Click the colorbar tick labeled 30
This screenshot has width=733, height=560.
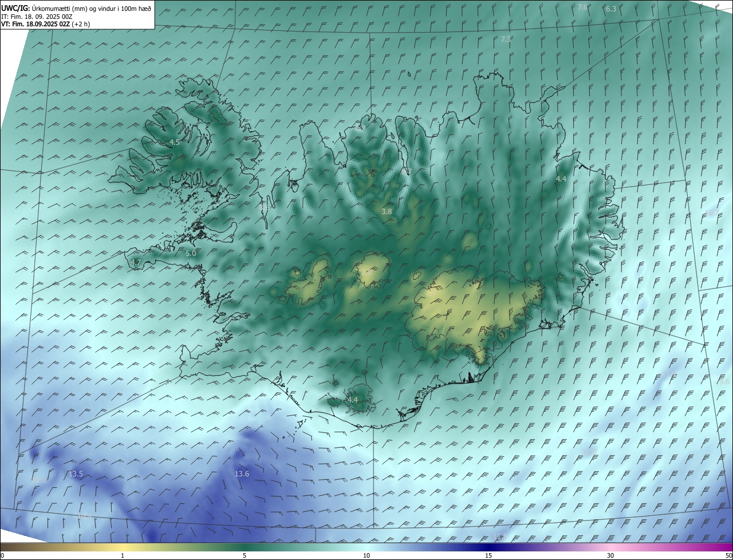pos(610,556)
